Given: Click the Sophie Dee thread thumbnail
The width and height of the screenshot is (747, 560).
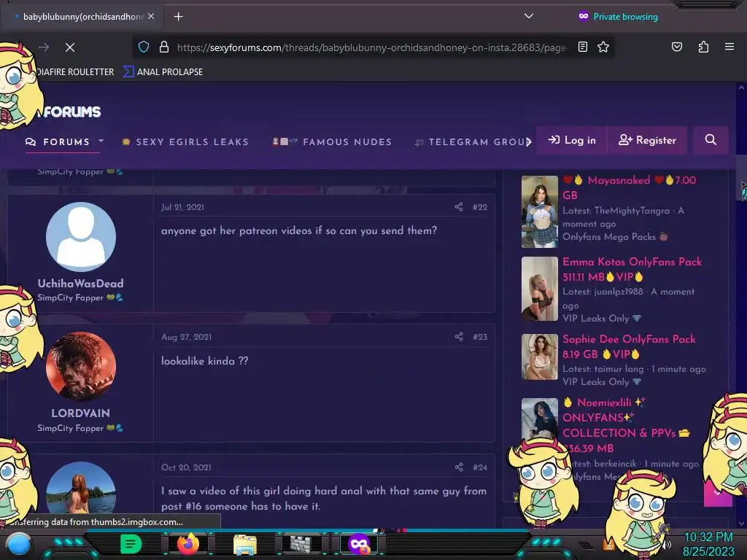Looking at the screenshot, I should [x=539, y=357].
